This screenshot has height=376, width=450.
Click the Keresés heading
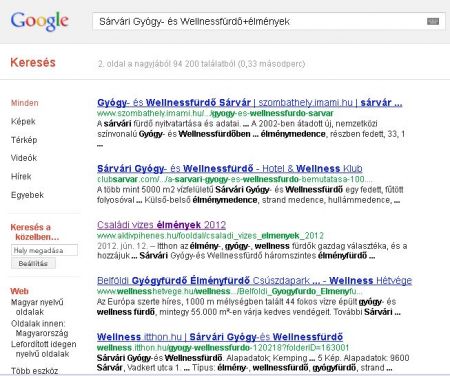[33, 62]
